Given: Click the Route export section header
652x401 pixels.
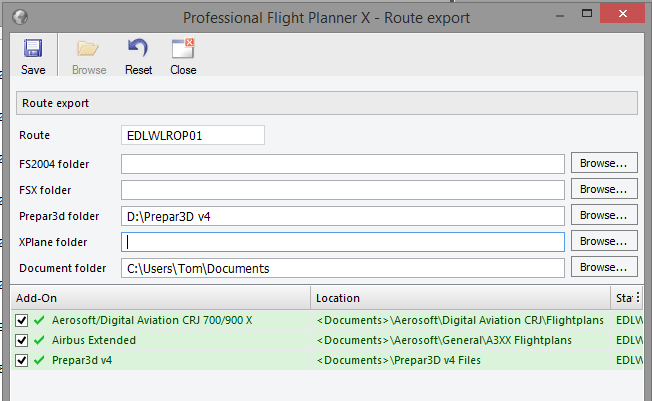Looking at the screenshot, I should tap(327, 103).
